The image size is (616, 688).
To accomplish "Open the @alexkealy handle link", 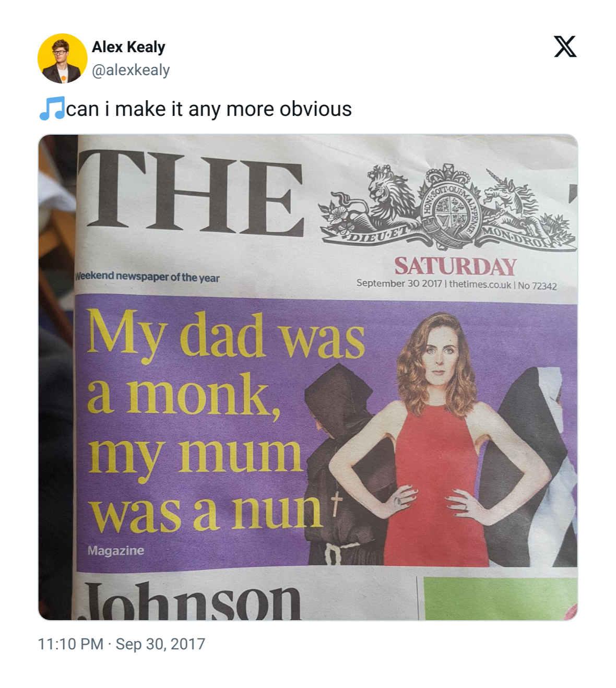I will click(131, 70).
